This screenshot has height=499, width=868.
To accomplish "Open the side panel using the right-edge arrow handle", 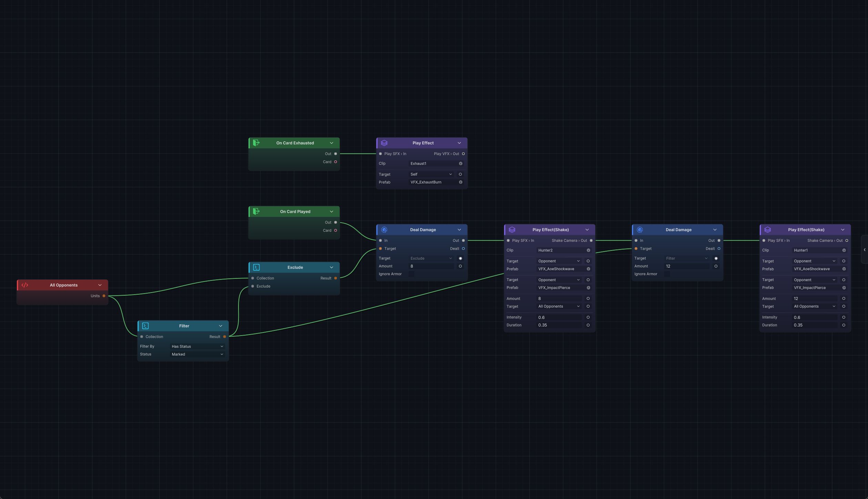I will tap(865, 250).
